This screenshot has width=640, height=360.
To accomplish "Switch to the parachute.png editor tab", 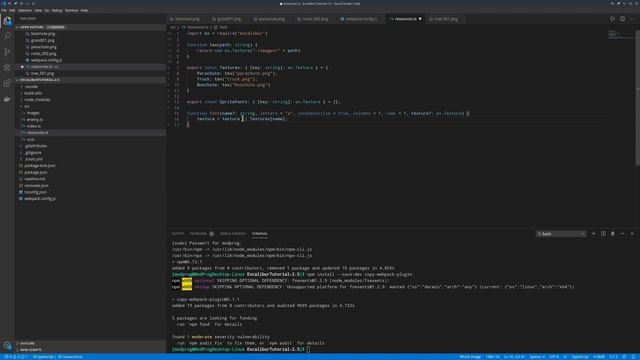I will click(x=271, y=19).
